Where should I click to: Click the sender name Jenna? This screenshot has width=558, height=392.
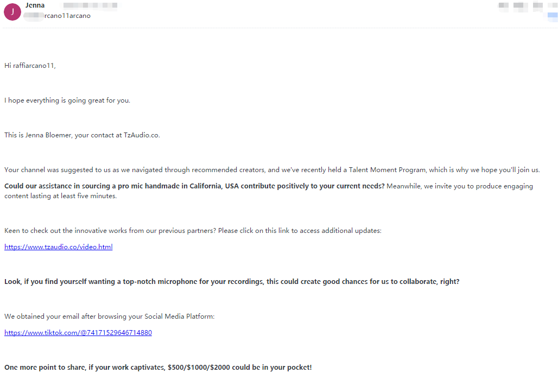click(x=35, y=5)
